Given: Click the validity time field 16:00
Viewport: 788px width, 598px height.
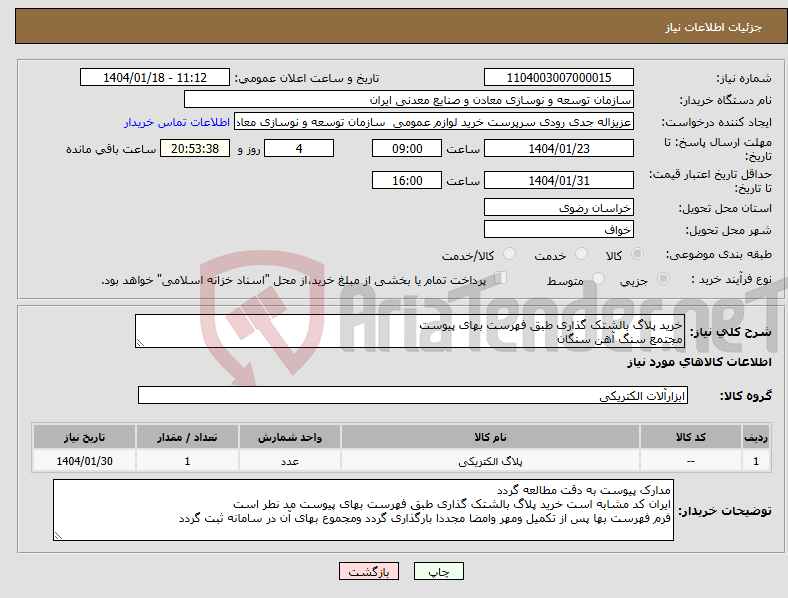Looking at the screenshot, I should click(407, 180).
